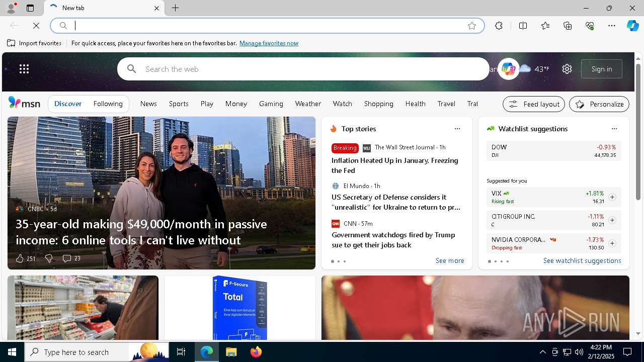Click Import favorites
Viewport: 644px width, 362px height.
point(34,43)
